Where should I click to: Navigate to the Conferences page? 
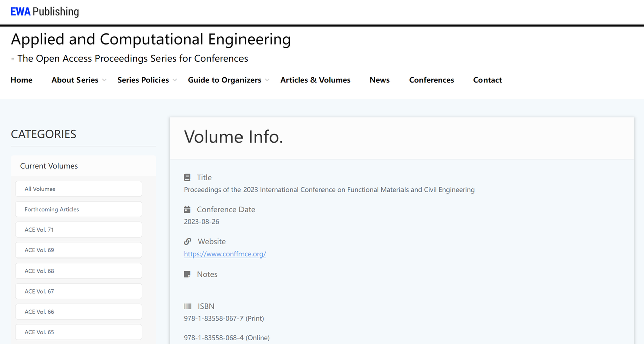tap(431, 80)
